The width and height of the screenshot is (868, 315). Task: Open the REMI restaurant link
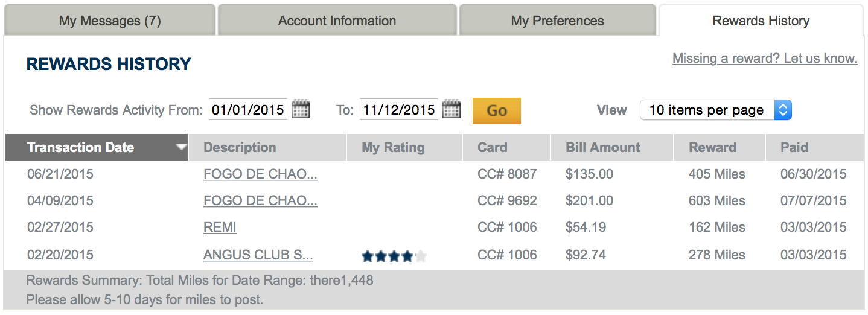(220, 227)
